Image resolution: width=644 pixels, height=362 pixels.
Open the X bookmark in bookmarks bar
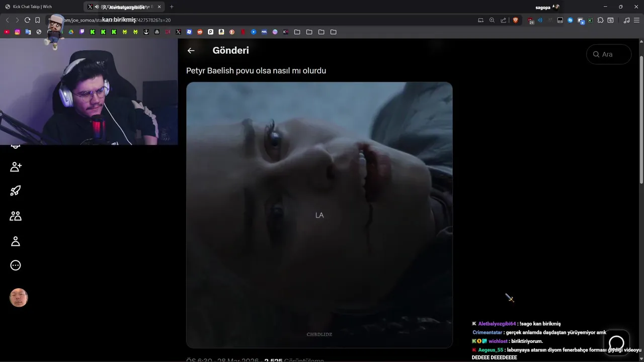pyautogui.click(x=178, y=32)
